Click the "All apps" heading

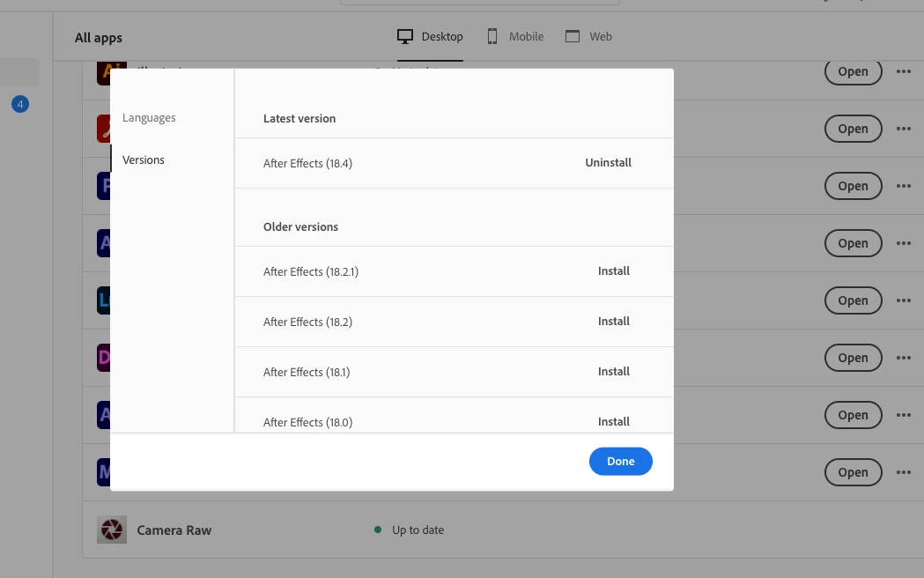tap(99, 38)
